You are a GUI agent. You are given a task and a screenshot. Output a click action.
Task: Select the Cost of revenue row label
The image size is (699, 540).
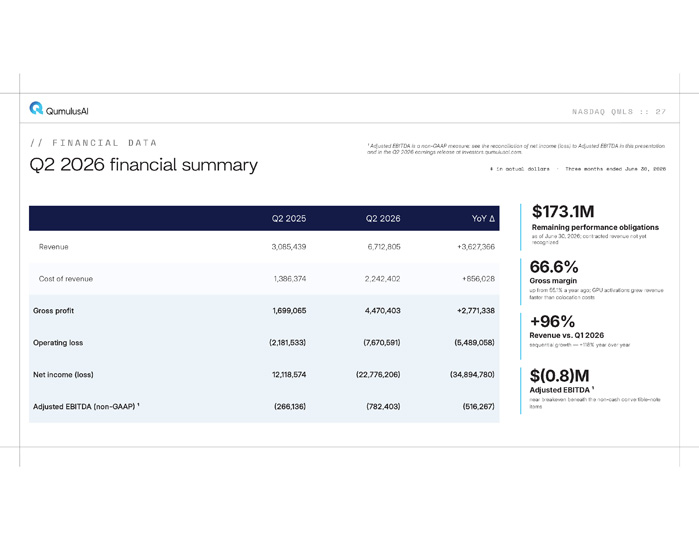click(x=66, y=279)
